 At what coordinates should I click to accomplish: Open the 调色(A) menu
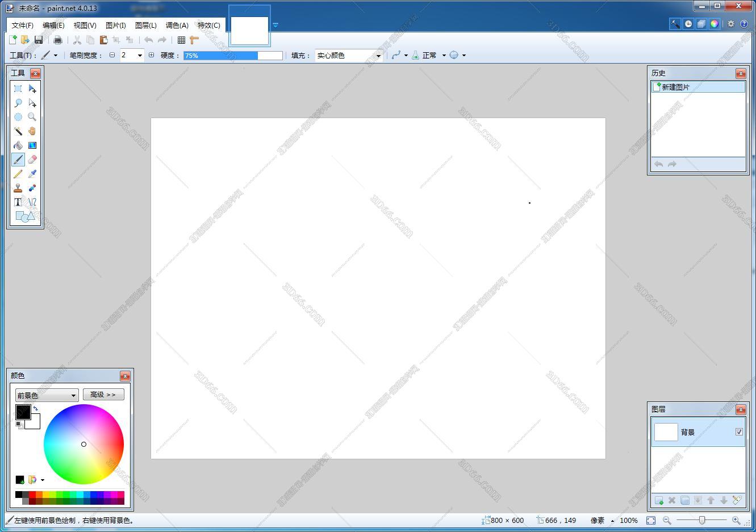177,25
